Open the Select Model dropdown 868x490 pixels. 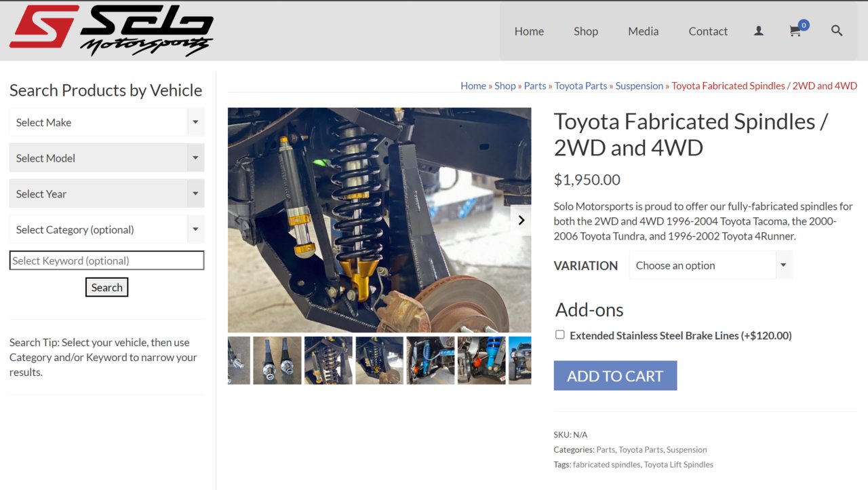[x=106, y=158]
